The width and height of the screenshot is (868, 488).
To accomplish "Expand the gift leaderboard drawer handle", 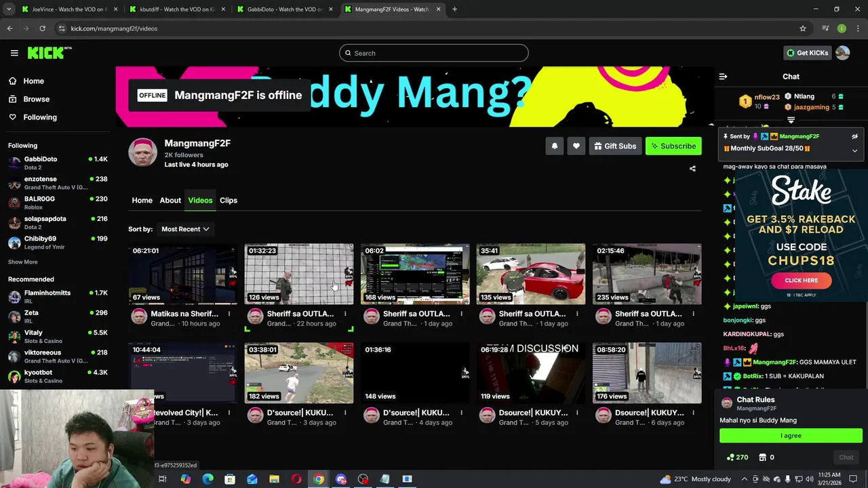I will click(791, 120).
